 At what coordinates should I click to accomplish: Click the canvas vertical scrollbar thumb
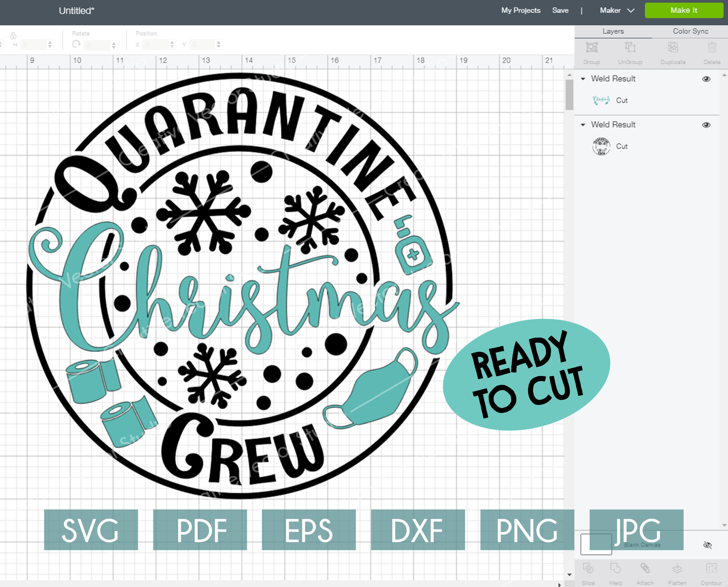coord(569,95)
